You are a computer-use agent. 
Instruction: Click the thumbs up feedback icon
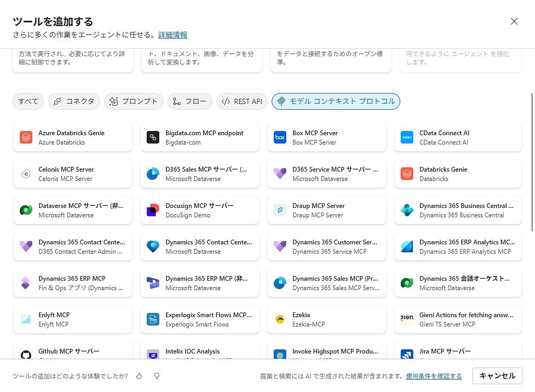pos(139,376)
